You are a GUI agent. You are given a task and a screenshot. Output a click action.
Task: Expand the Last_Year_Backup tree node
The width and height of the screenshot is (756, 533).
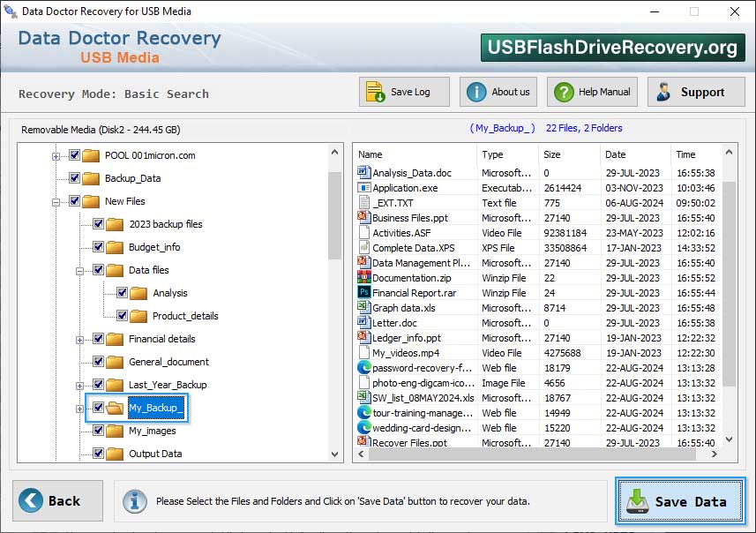tap(79, 386)
